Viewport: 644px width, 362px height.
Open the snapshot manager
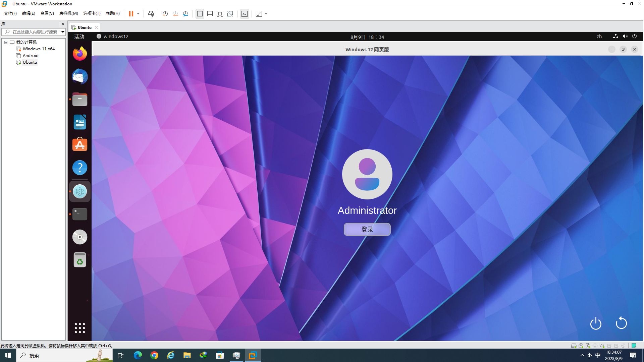click(185, 14)
